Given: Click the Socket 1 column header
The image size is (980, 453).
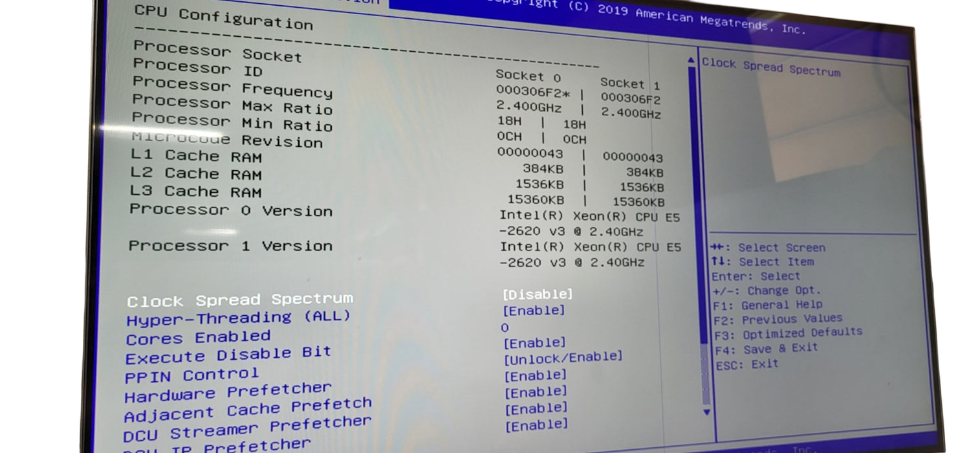Looking at the screenshot, I should click(630, 83).
